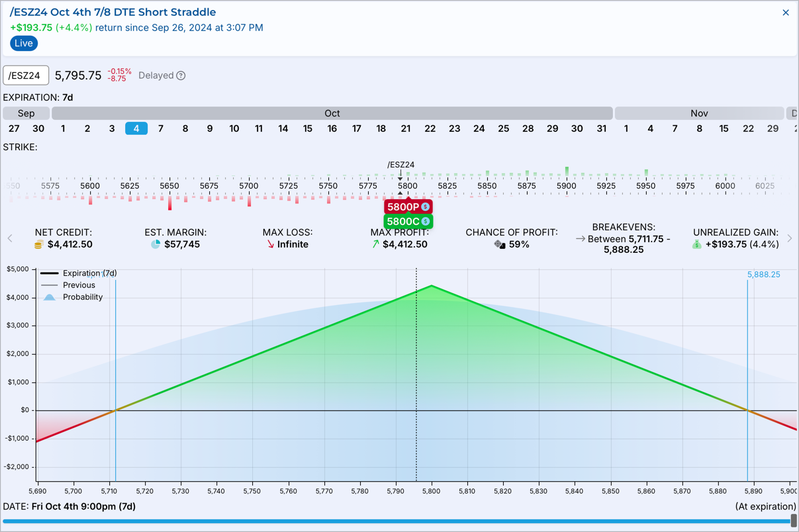Click the breakevens arrow icon
799x532 pixels.
tap(580, 239)
